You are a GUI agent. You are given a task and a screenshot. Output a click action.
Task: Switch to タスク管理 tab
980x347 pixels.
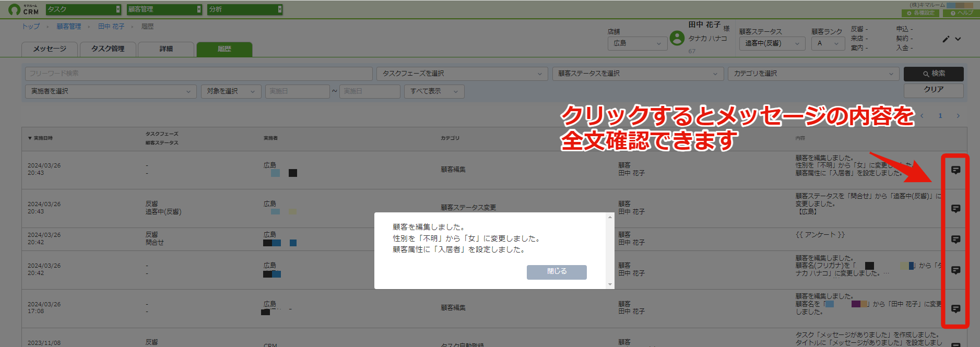(x=108, y=49)
